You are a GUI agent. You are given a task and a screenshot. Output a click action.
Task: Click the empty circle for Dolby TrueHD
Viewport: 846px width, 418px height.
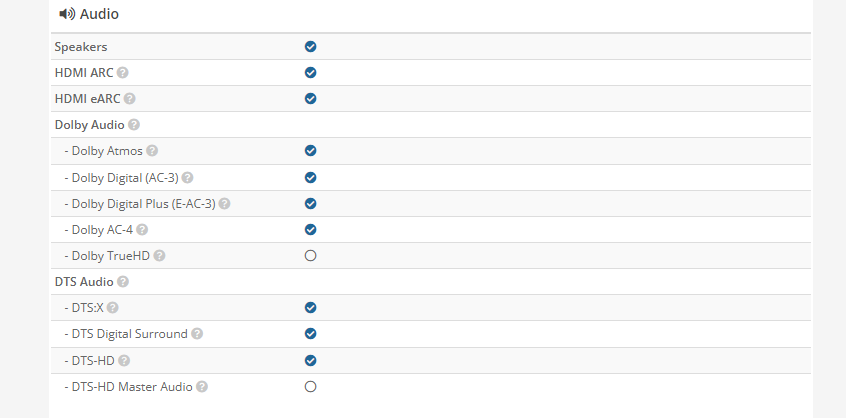click(310, 256)
